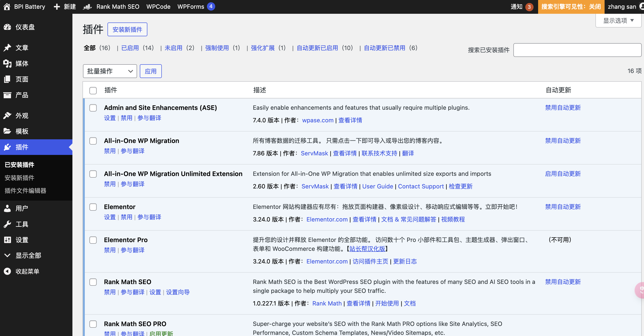Screen dimensions: 644x336
Task: Check All-in-One WP Migration Unlimited Extension checkbox
Action: click(x=93, y=174)
